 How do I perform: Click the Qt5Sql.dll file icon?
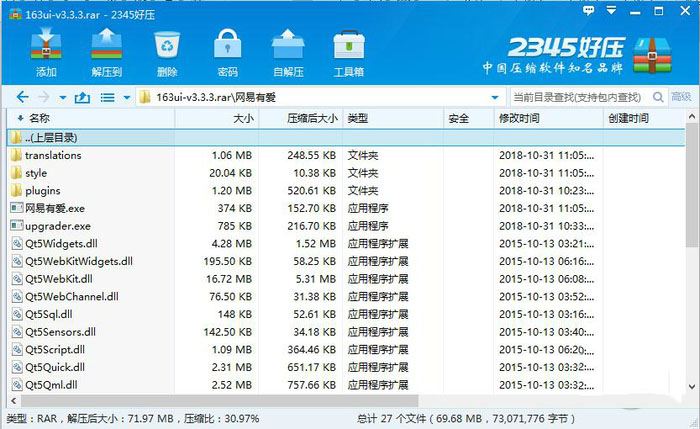coord(17,314)
